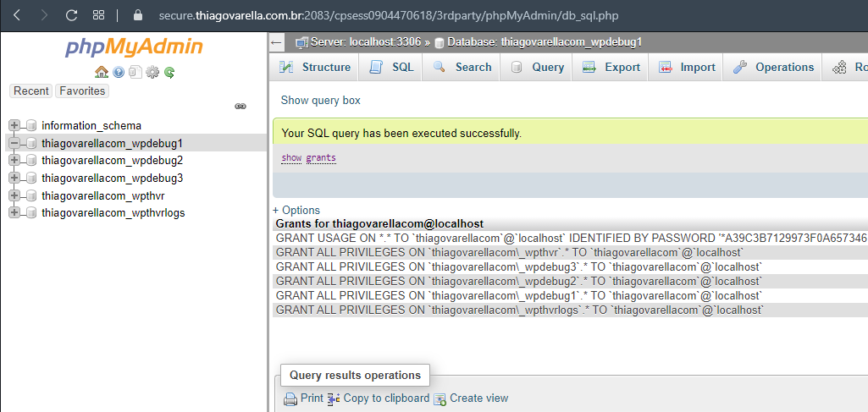The image size is (868, 412).
Task: Select thiagovarellacom_wpdebug1 in database tree
Action: point(112,143)
